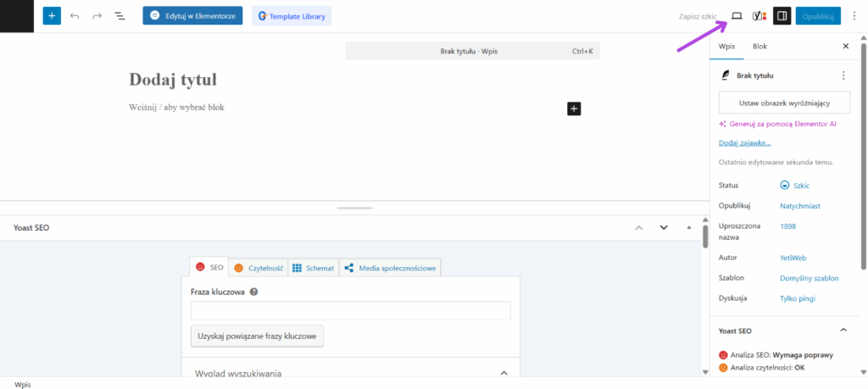The image size is (868, 389).
Task: Open the document overview list view
Action: coord(120,16)
